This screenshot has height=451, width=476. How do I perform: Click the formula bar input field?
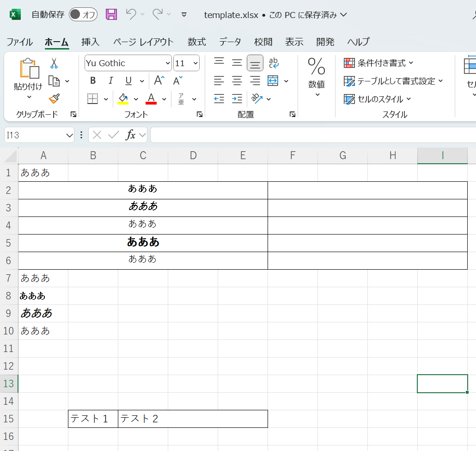(313, 135)
